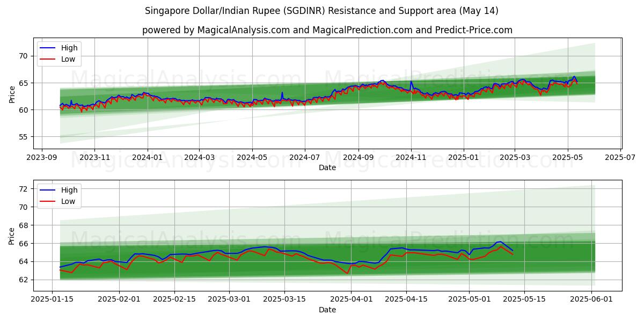
Task: Click the bottom chart 'Price' axis label
Action: pyautogui.click(x=12, y=235)
